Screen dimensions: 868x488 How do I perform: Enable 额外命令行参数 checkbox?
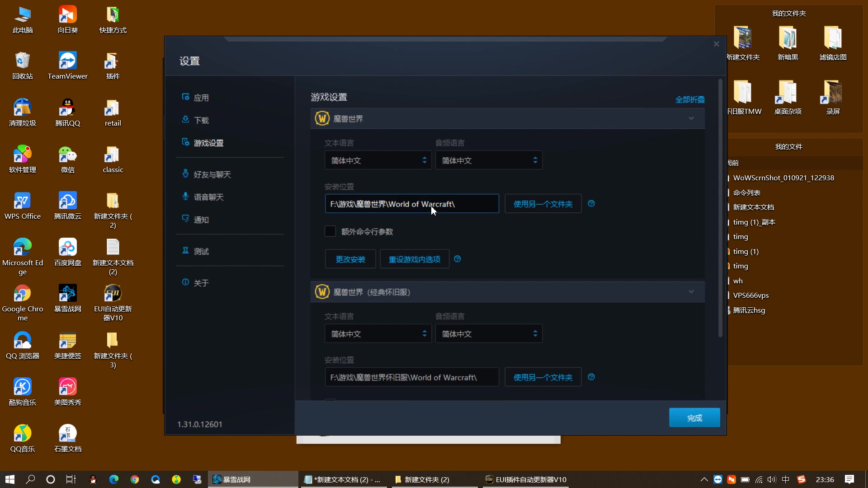330,231
